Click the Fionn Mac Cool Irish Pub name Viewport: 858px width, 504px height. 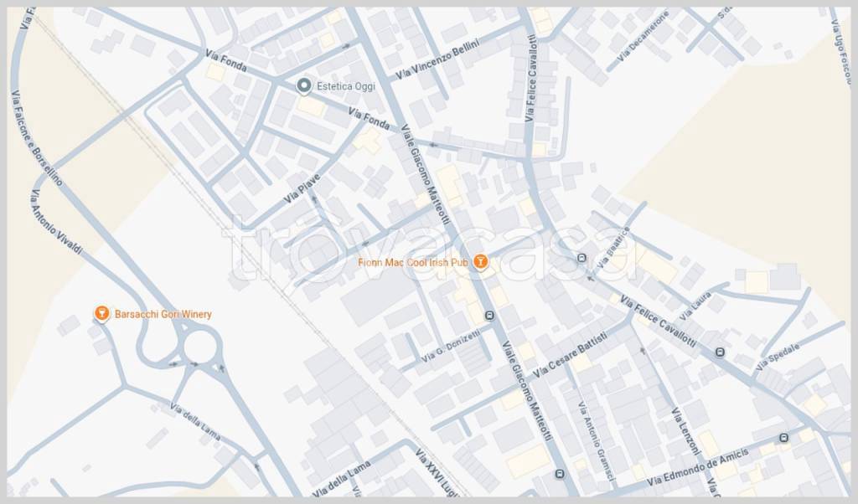413,262
